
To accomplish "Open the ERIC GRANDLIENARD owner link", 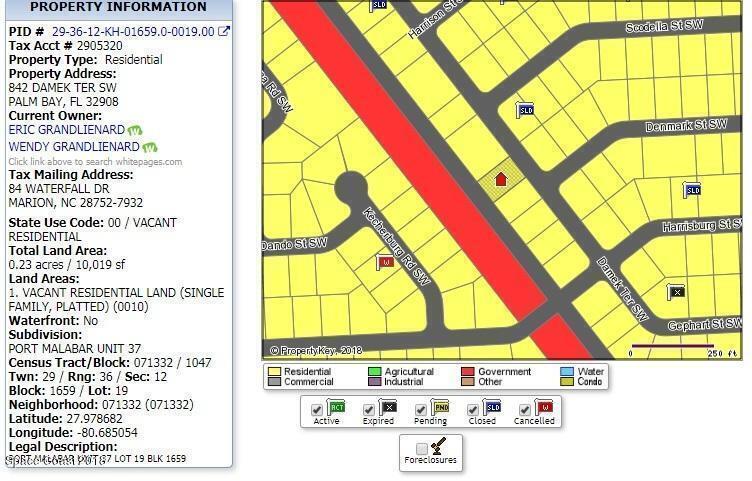I will click(66, 131).
